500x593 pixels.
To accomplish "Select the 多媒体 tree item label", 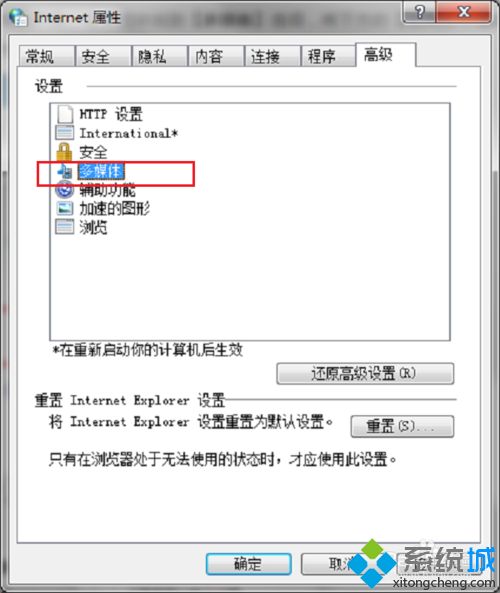I will point(101,171).
